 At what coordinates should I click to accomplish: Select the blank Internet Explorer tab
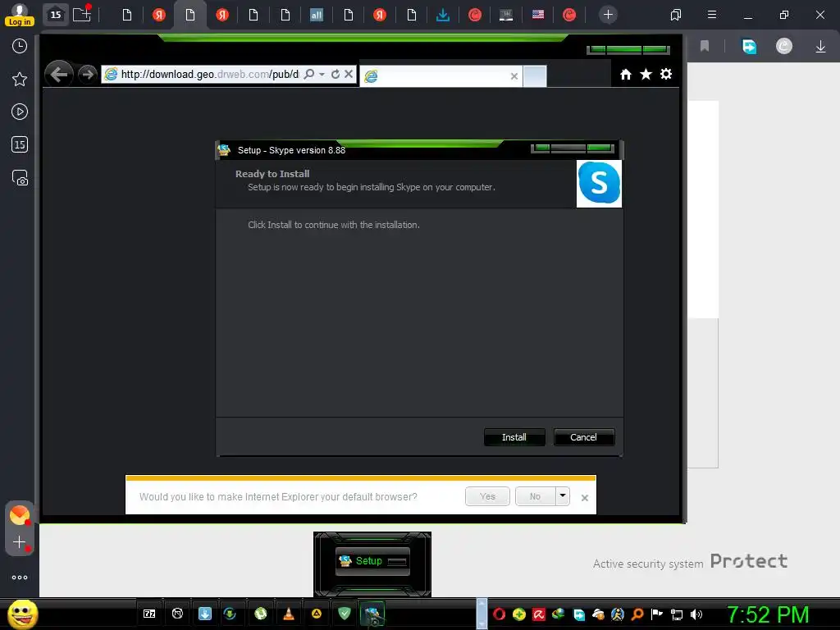point(441,76)
